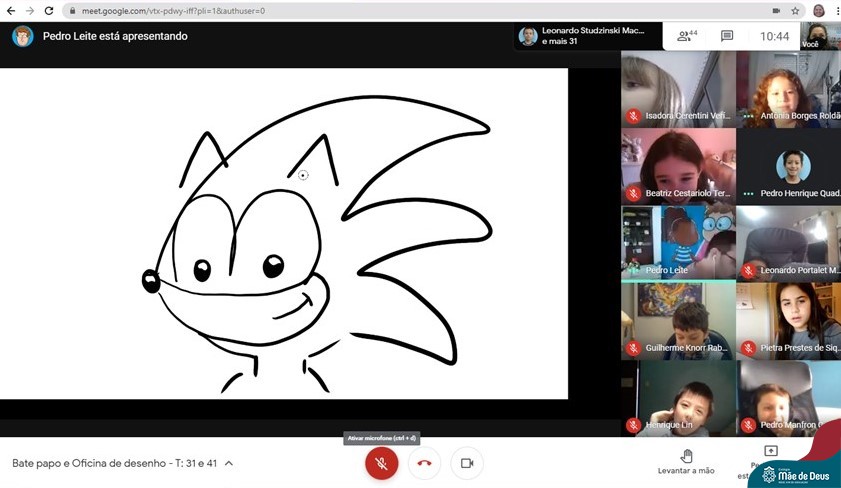Click Levantar a mão hand icon
The image size is (841, 488).
686,455
